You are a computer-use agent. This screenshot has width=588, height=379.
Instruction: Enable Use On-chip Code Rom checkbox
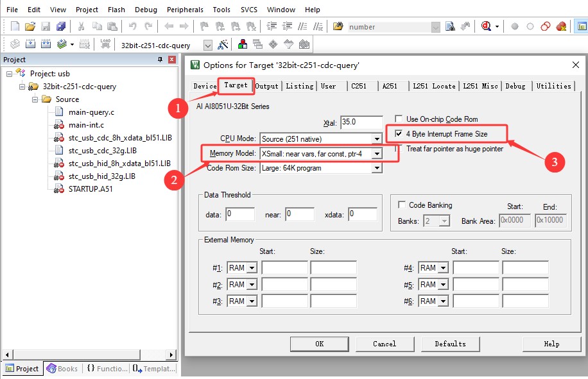399,119
